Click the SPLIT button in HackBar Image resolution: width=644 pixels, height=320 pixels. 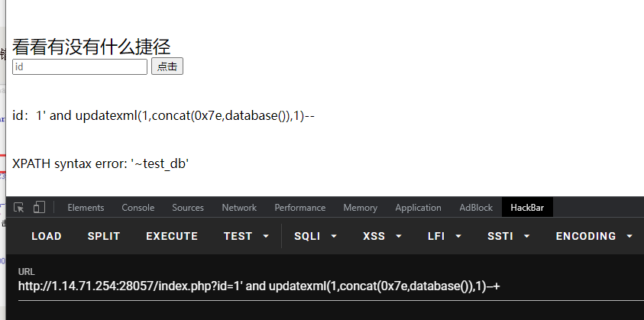click(x=104, y=236)
